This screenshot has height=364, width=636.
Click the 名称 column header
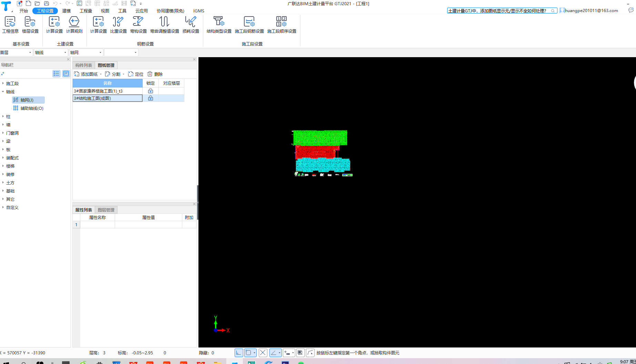click(107, 83)
